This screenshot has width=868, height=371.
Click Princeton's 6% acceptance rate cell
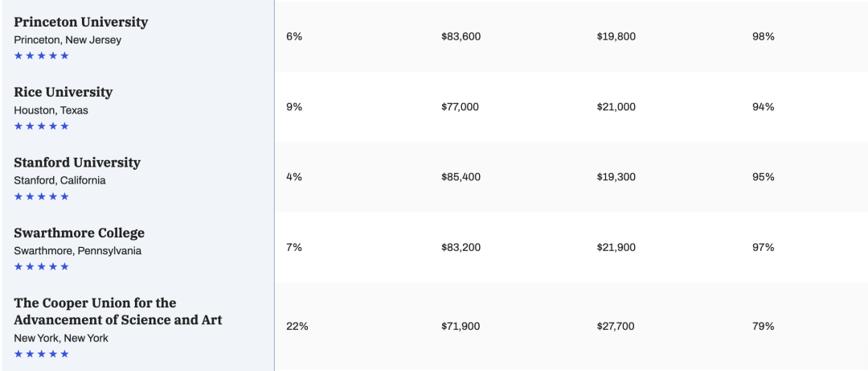(x=294, y=36)
